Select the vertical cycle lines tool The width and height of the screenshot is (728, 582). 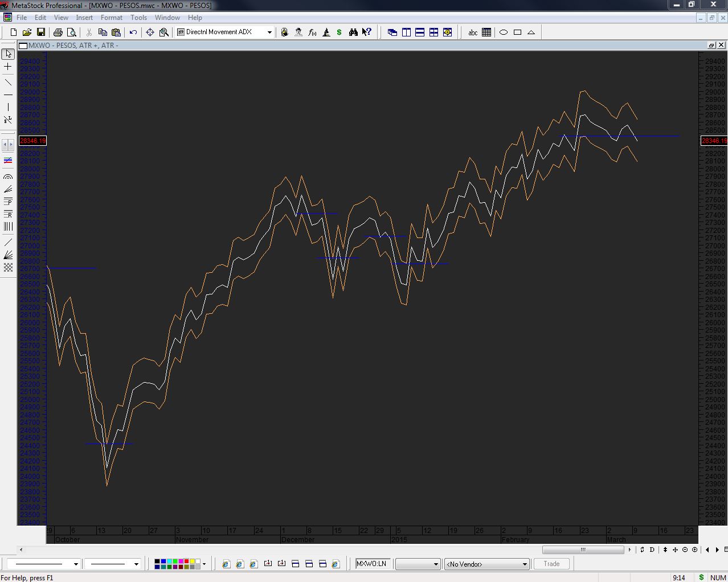tap(8, 227)
